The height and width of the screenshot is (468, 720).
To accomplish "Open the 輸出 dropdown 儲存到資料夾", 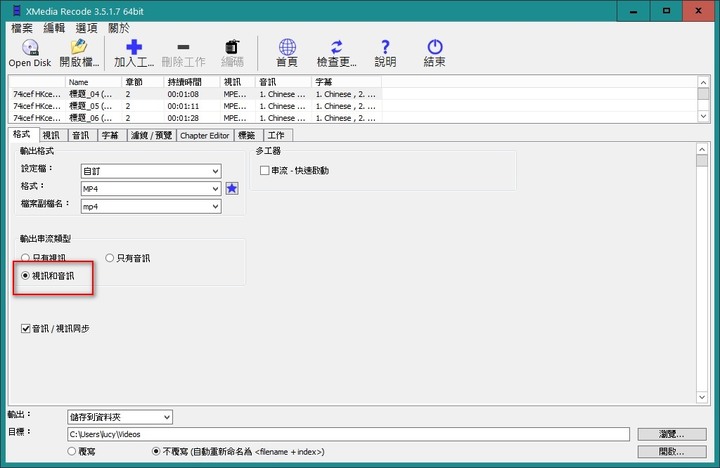I will tap(120, 417).
